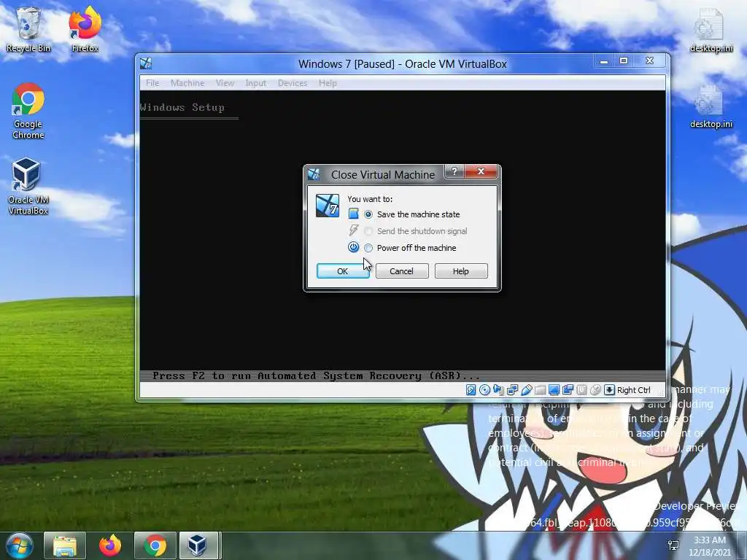This screenshot has height=560, width=747.
Task: Open Help from the dialog buttons
Action: coord(461,271)
